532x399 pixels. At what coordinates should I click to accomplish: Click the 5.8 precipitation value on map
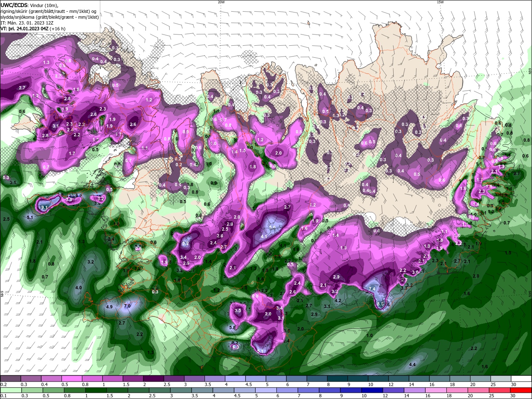pyautogui.click(x=232, y=328)
